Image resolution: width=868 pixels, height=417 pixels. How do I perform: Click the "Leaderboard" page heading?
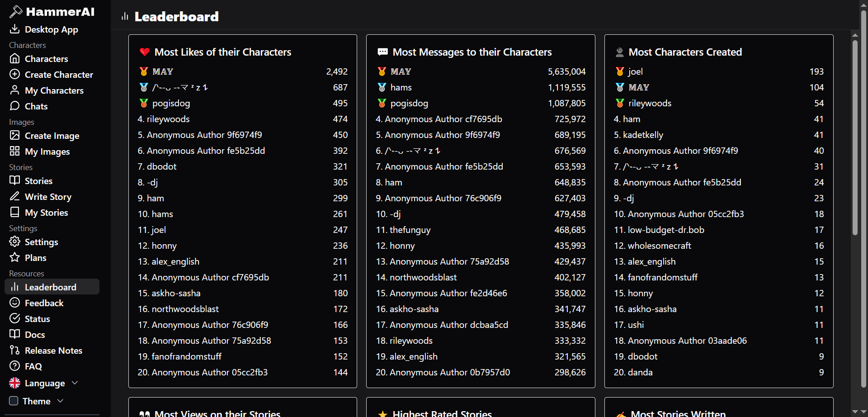click(x=177, y=17)
